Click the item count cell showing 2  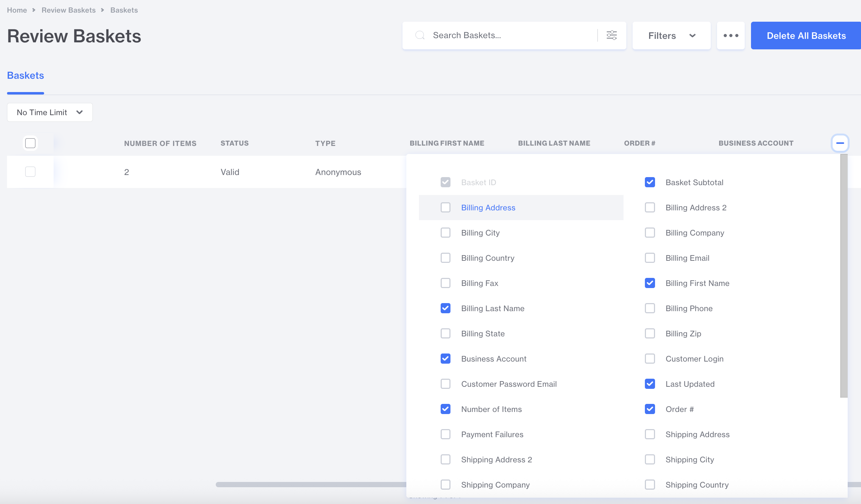coord(126,172)
